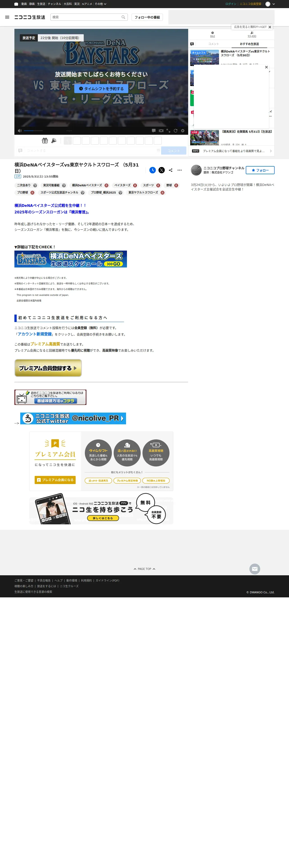Image resolution: width=289 pixels, height=868 pixels.
Task: Open dictionary icon for 野球 tag
Action: click(176, 185)
